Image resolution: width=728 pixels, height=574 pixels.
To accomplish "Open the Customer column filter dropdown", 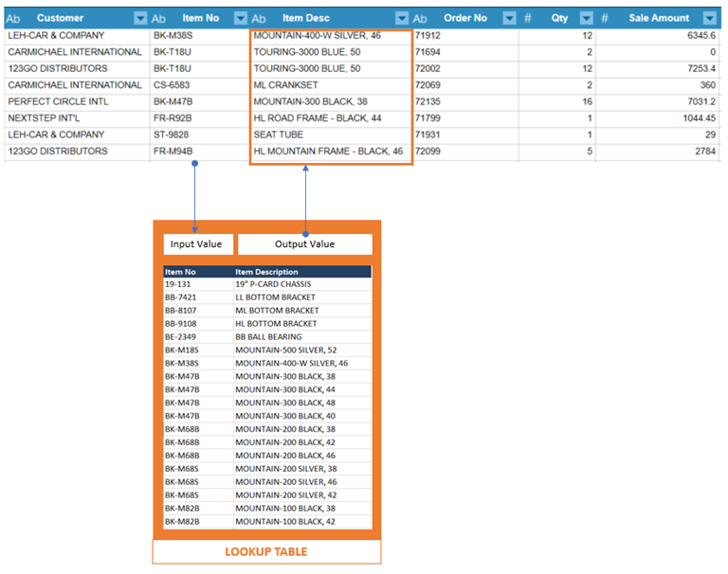I will tap(140, 18).
